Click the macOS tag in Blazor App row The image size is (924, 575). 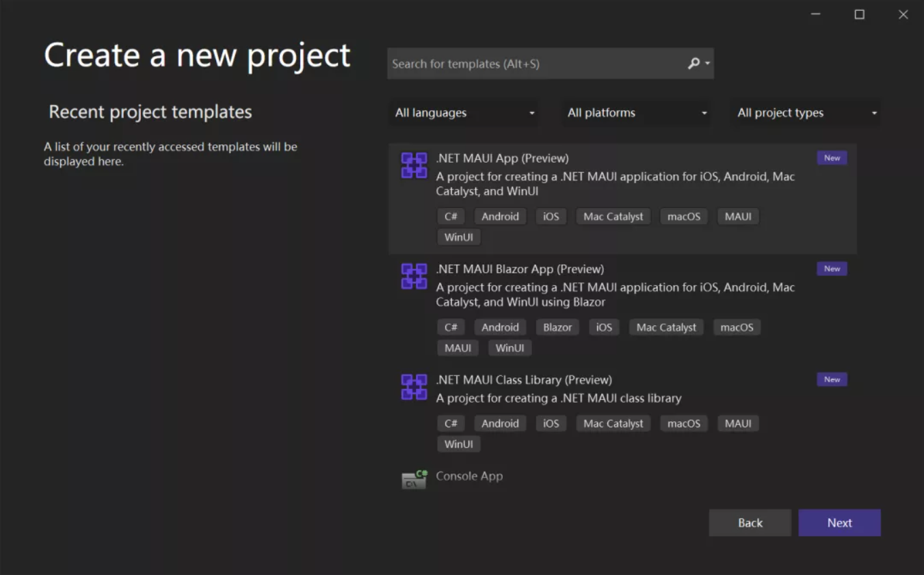737,327
